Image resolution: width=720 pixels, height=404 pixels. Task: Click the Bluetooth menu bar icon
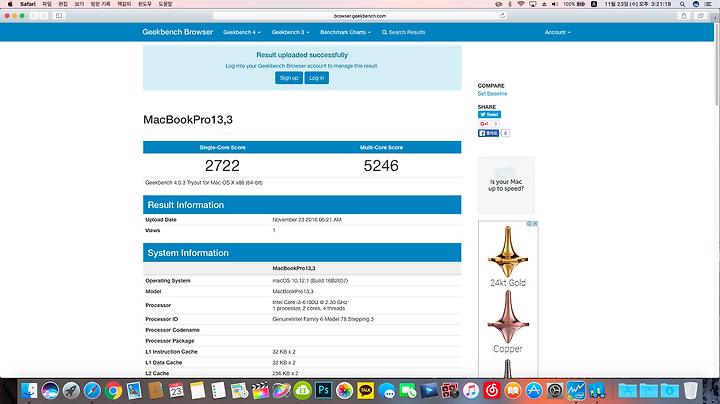pyautogui.click(x=510, y=4)
